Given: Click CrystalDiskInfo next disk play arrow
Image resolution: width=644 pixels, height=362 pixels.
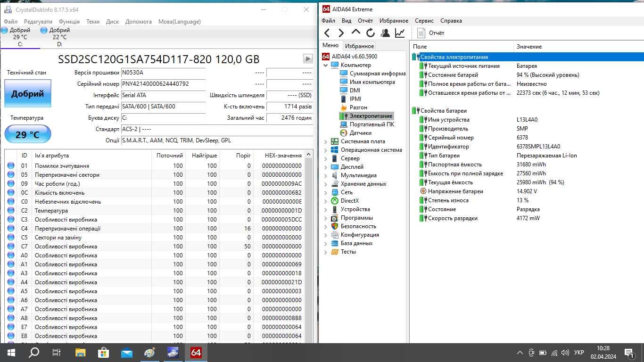Looking at the screenshot, I should pyautogui.click(x=308, y=59).
